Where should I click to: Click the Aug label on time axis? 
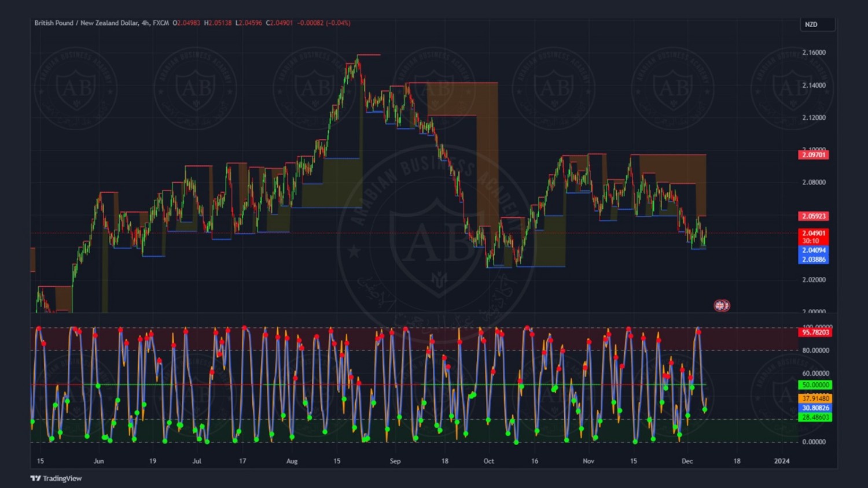[x=292, y=461]
